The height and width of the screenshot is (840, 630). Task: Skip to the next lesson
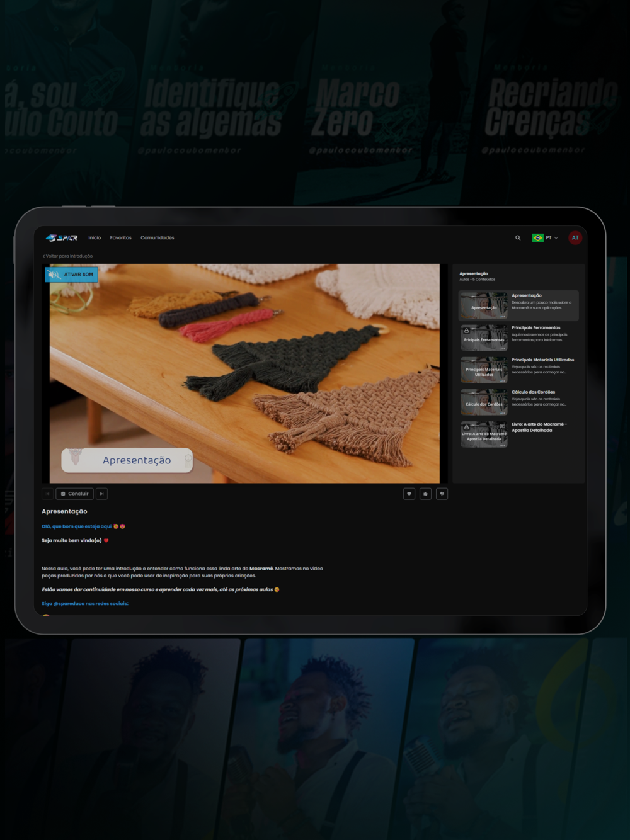pos(101,494)
